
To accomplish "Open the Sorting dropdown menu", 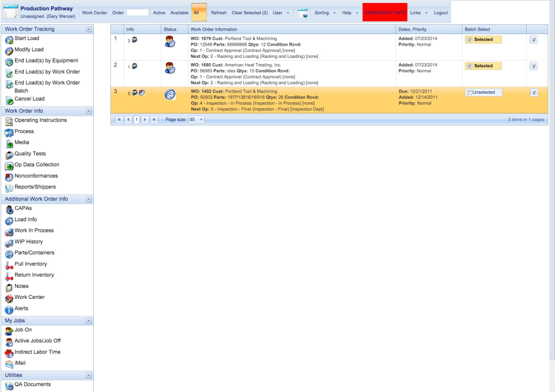I will coord(325,13).
